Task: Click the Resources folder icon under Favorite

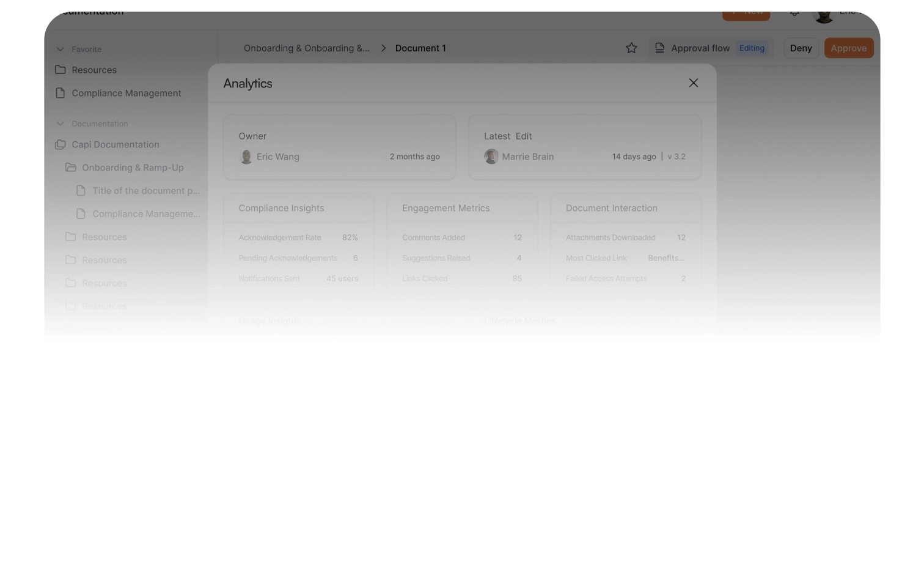Action: 61,70
